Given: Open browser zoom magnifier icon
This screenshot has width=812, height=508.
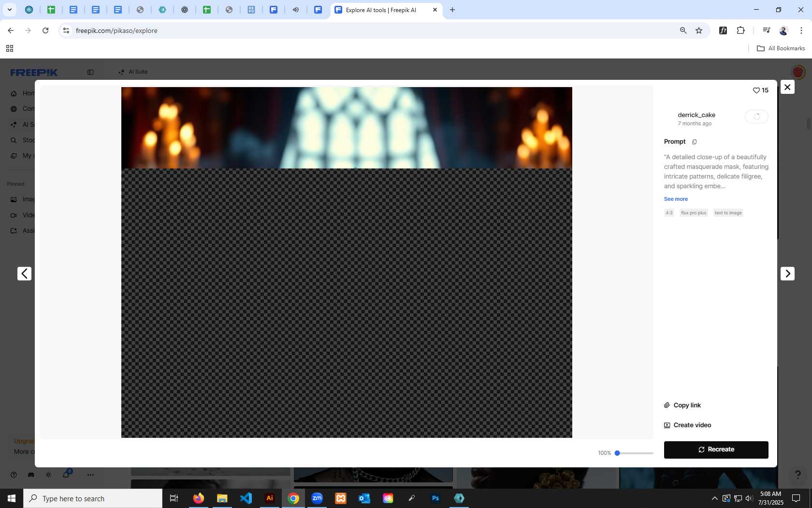Looking at the screenshot, I should (x=683, y=30).
